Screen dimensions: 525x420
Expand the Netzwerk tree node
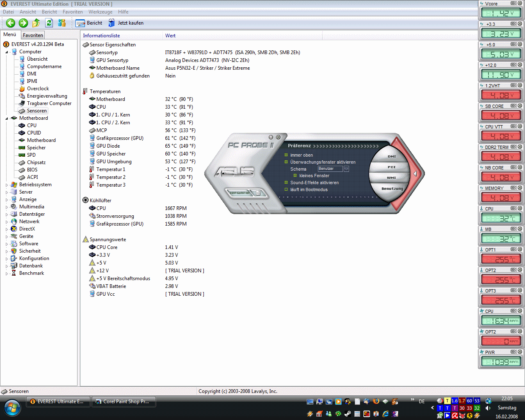(x=7, y=222)
